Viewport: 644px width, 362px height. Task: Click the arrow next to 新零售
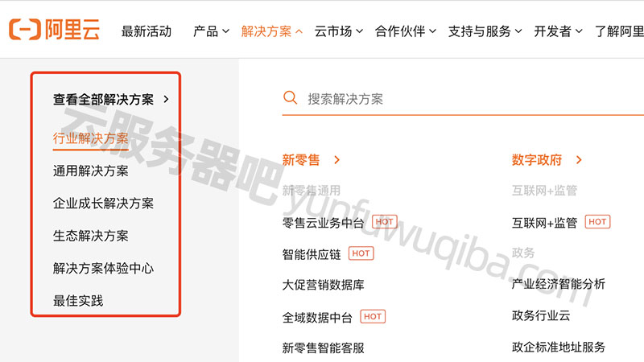point(336,159)
